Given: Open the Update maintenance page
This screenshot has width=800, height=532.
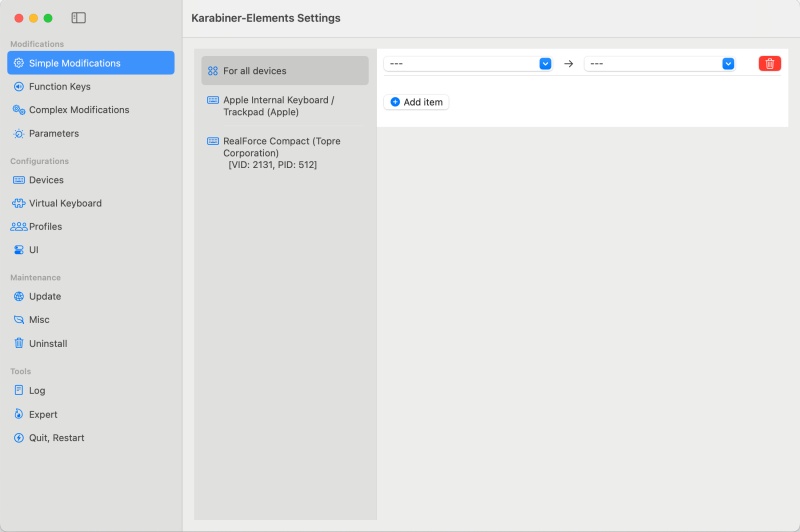Looking at the screenshot, I should [45, 297].
